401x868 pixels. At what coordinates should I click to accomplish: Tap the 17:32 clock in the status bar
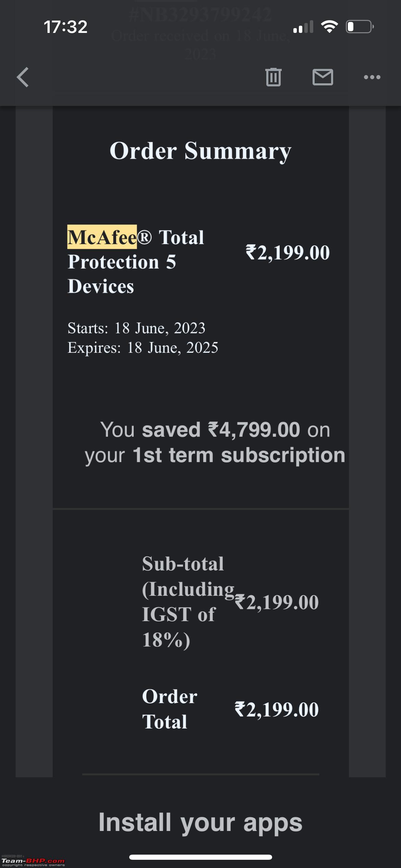pos(65,27)
